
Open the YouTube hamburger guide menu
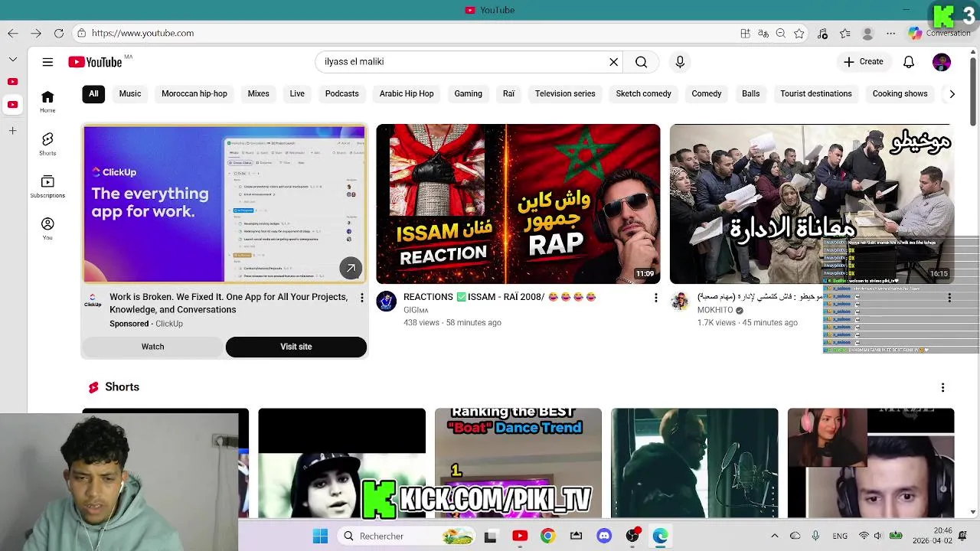pyautogui.click(x=47, y=62)
